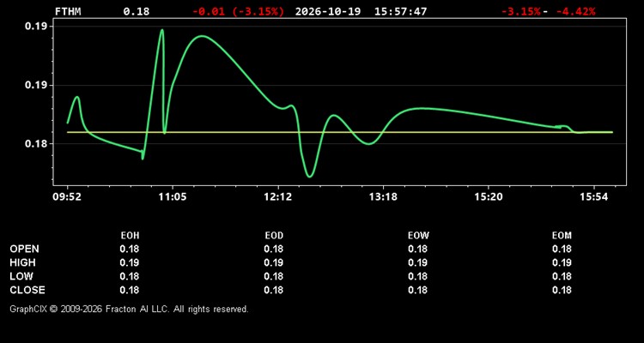Select the LOW value under EOM

pos(562,276)
